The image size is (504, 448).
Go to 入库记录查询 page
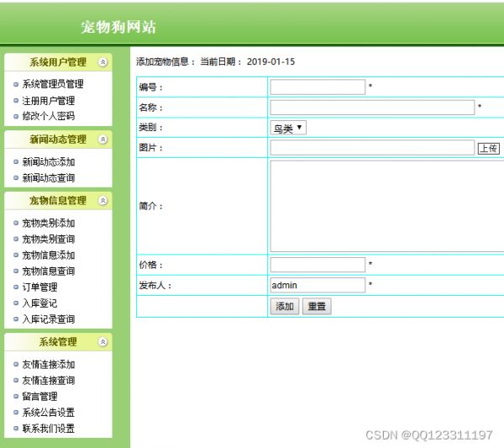coord(48,319)
